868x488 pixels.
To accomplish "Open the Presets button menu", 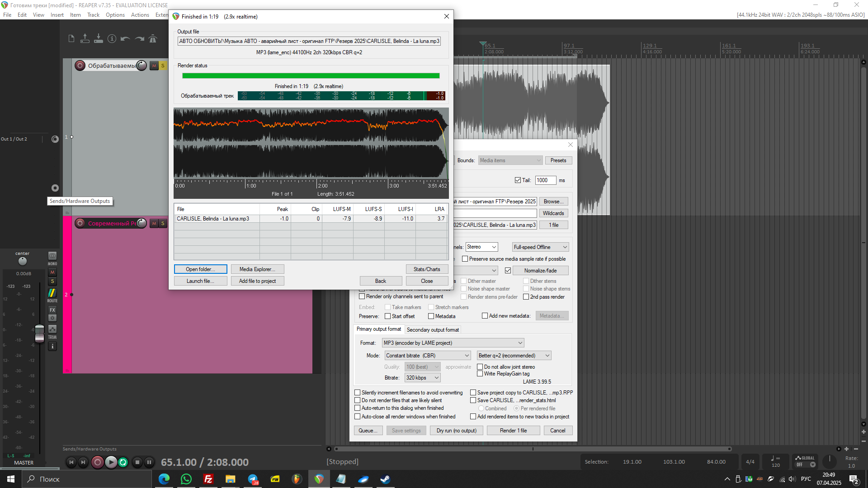I will [x=558, y=160].
